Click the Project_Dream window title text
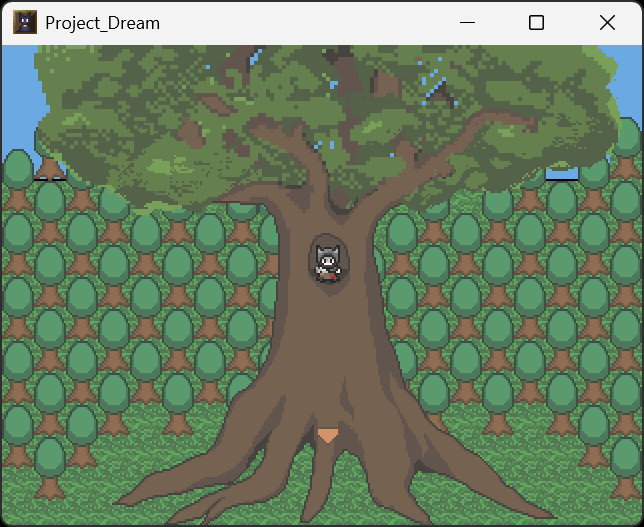This screenshot has height=527, width=644. point(103,23)
